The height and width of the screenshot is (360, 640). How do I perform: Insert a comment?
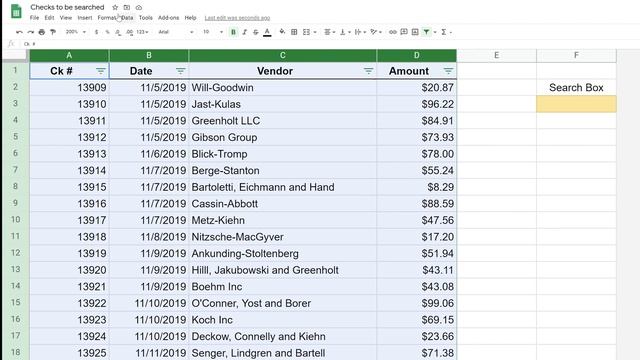tap(404, 32)
